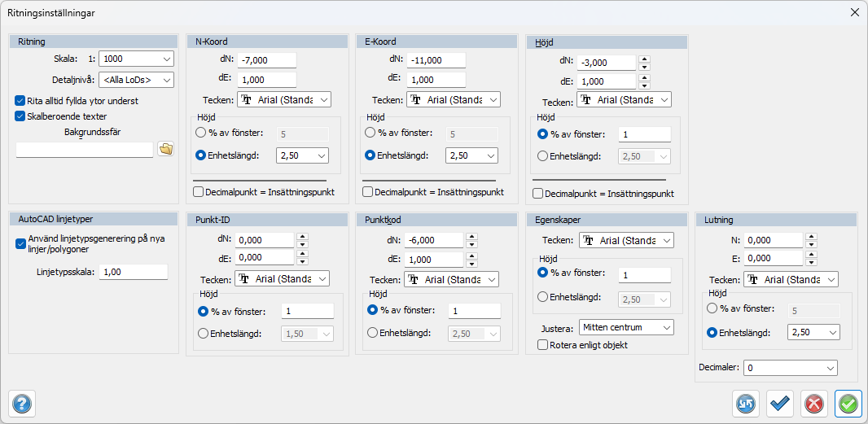This screenshot has height=424, width=868.
Task: Decrease dE value in Punkt-ID section
Action: pyautogui.click(x=302, y=261)
